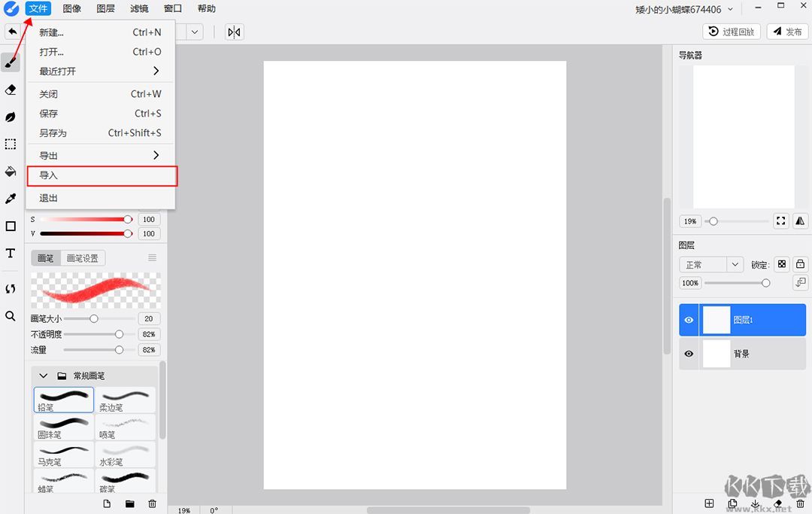The image size is (812, 514).
Task: Open the 图像 menu
Action: point(72,8)
